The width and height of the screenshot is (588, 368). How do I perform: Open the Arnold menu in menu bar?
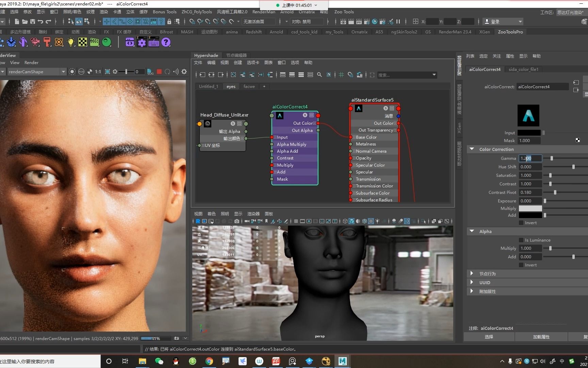[287, 12]
